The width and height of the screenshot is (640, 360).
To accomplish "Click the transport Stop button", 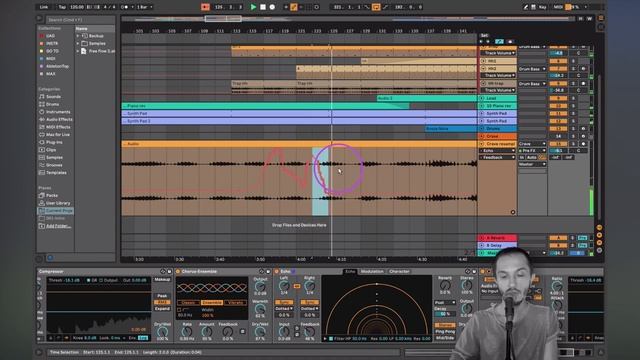I will point(263,7).
